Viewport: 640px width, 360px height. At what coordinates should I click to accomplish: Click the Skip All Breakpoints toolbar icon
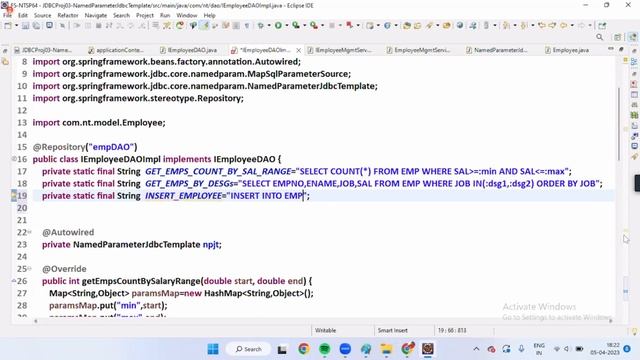tap(62, 25)
